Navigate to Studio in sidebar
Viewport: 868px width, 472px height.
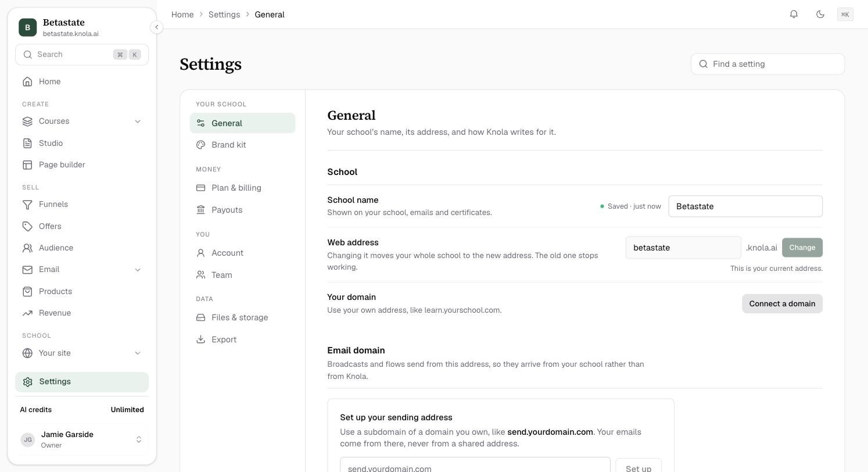coord(82,143)
